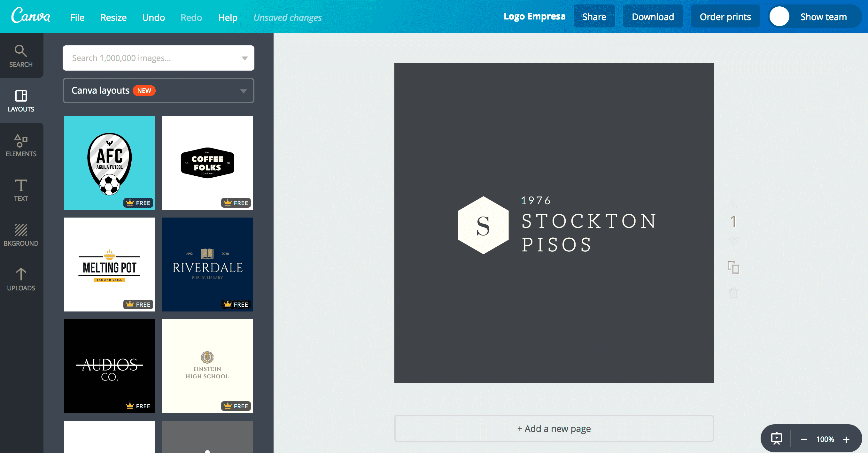Open the Help menu

click(228, 17)
